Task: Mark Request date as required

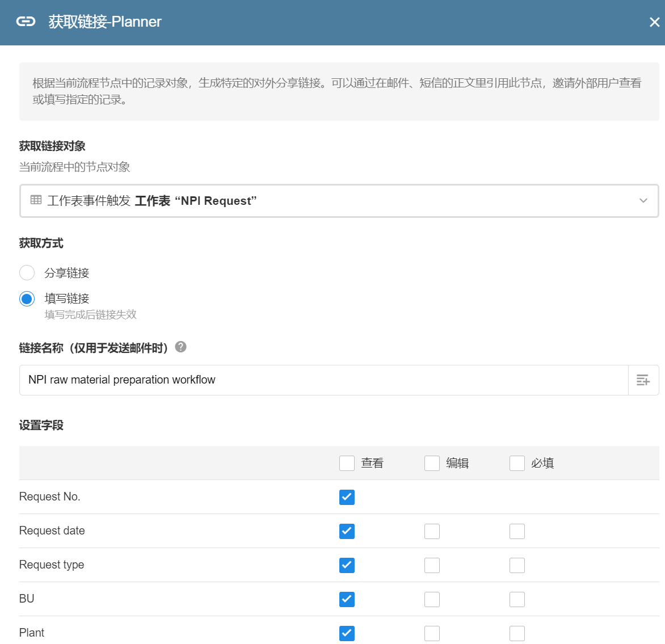Action: click(517, 531)
